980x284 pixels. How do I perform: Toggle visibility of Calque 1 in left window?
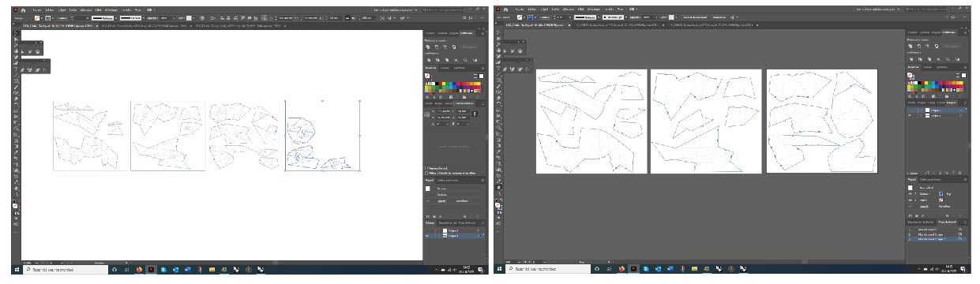tap(428, 236)
